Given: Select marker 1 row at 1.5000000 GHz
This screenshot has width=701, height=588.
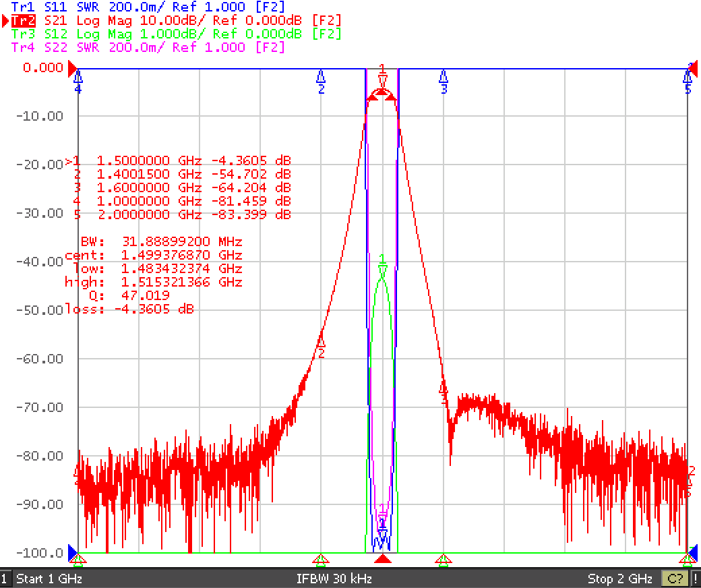Looking at the screenshot, I should click(x=179, y=160).
